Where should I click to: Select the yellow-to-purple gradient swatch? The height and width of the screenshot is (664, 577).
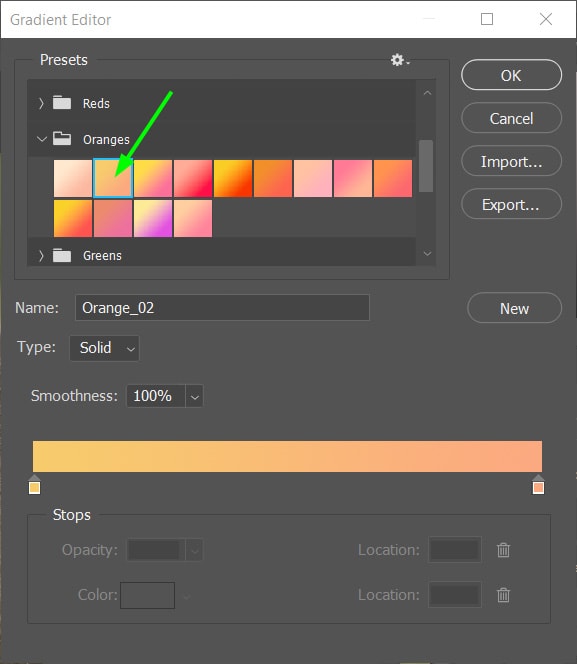coord(153,219)
